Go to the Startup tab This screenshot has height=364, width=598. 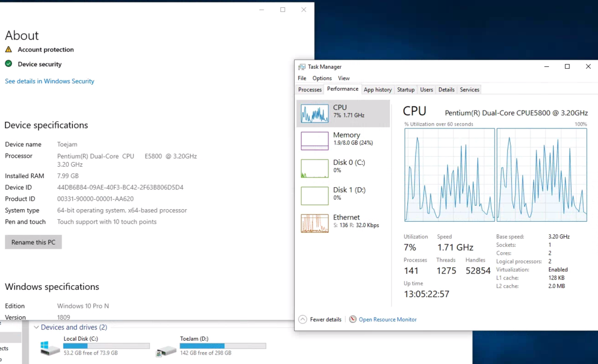(405, 90)
